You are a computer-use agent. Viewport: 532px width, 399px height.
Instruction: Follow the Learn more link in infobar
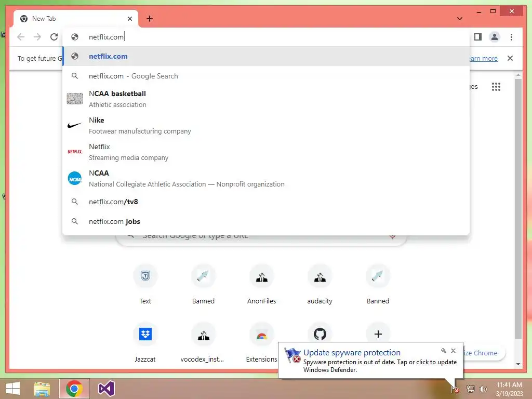coord(483,58)
